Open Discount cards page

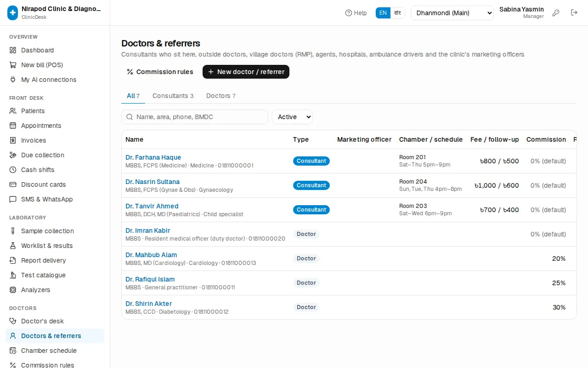(55, 184)
